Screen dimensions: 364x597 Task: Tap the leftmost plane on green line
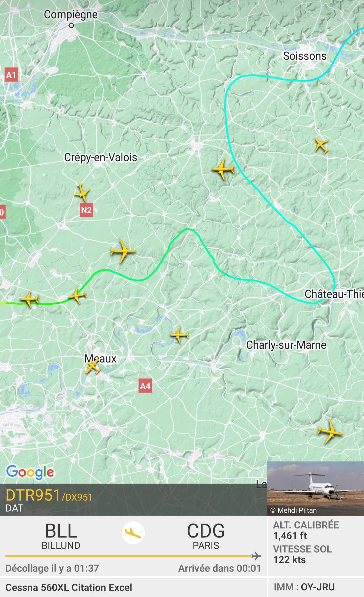29,299
